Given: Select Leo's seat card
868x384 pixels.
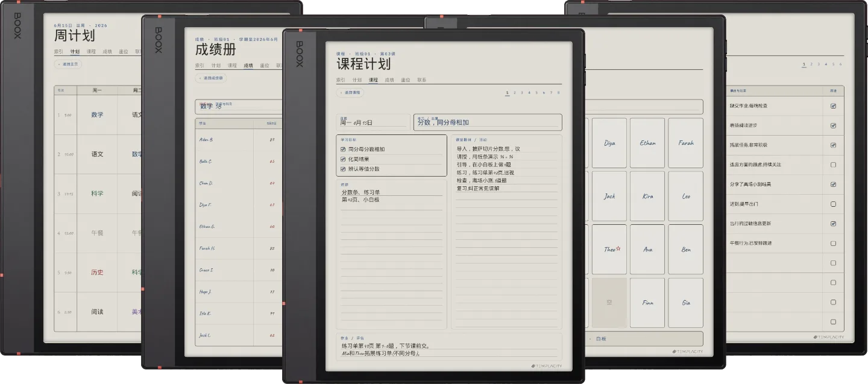Looking at the screenshot, I should tap(685, 197).
